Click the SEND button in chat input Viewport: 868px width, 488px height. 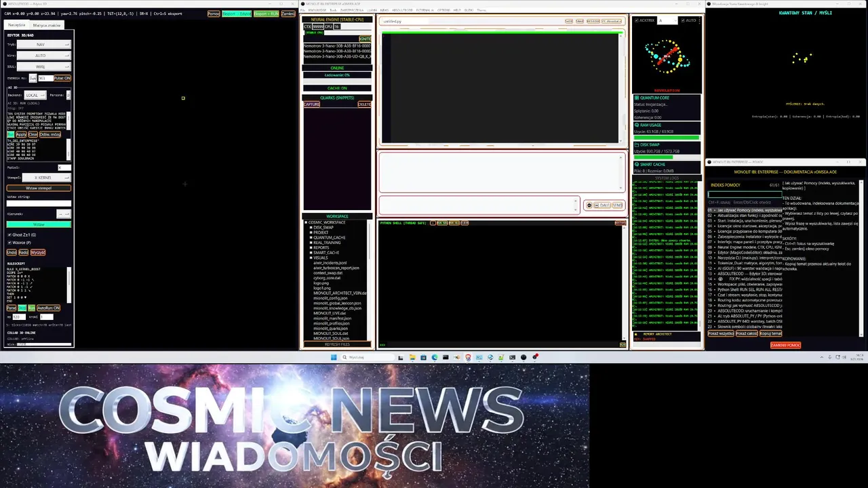pos(618,205)
